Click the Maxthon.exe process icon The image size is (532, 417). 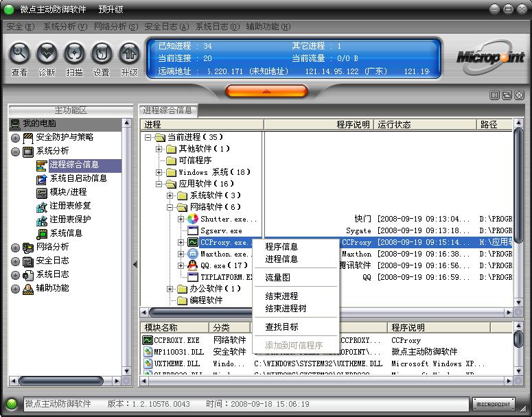pyautogui.click(x=193, y=254)
